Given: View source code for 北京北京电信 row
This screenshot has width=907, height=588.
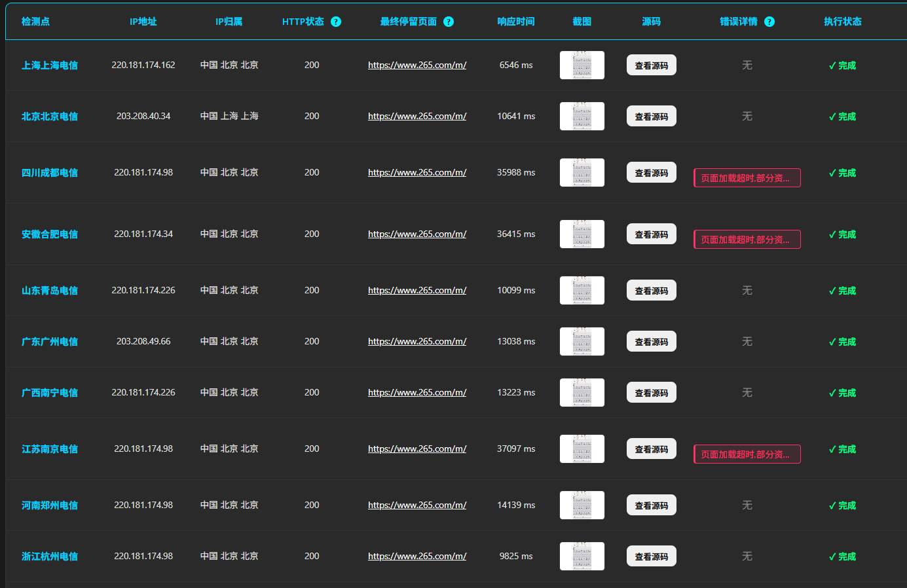Looking at the screenshot, I should [x=651, y=117].
